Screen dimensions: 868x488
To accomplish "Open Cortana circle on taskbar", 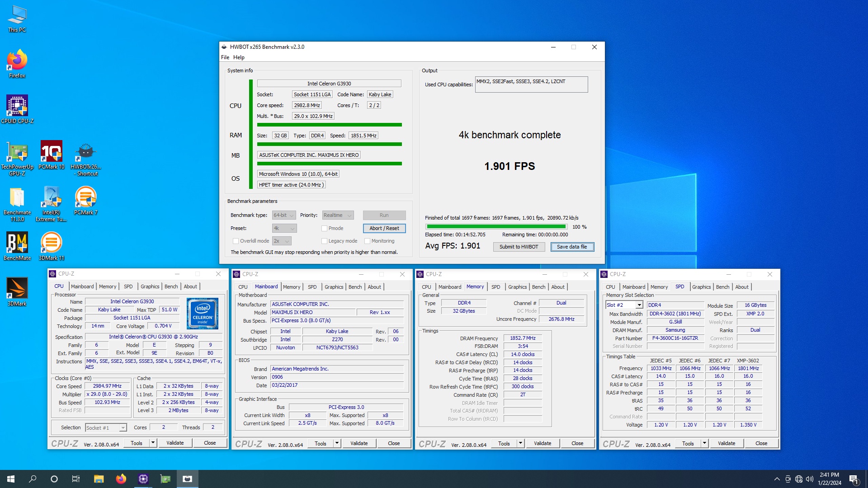I will (x=54, y=479).
